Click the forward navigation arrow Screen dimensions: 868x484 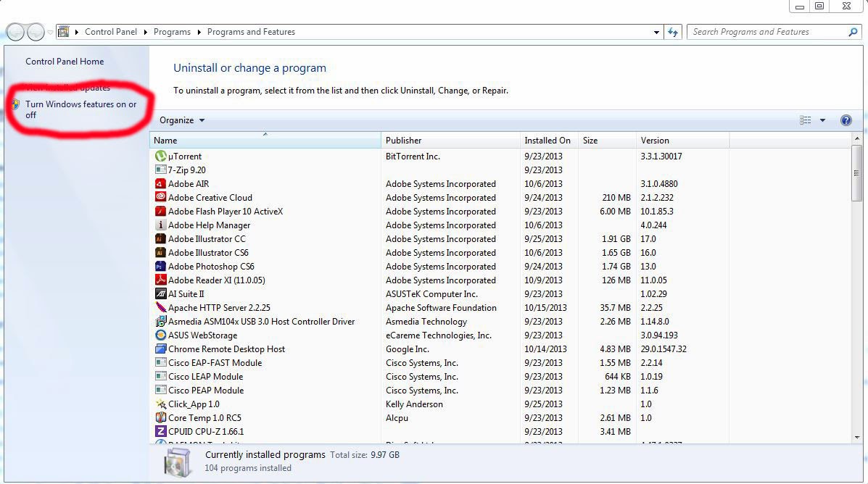click(36, 32)
